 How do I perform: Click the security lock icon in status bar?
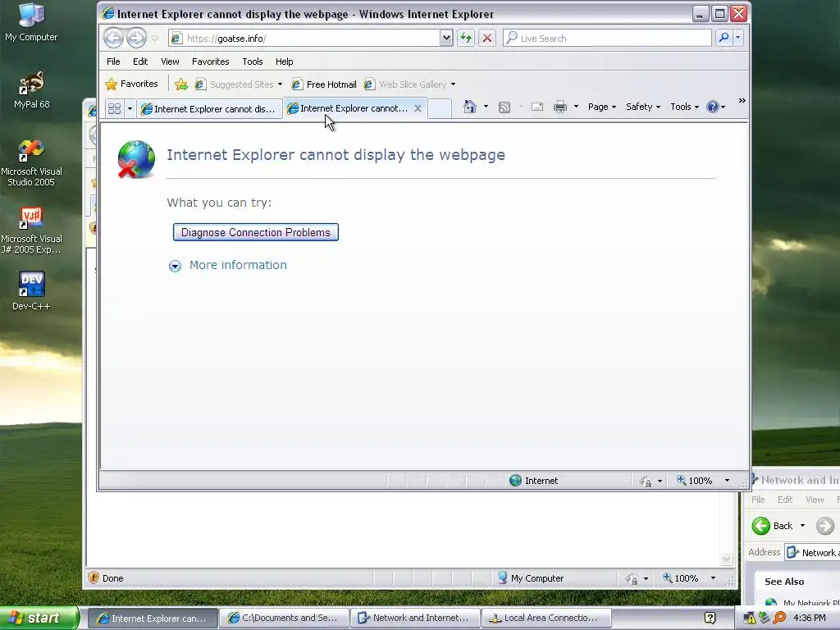pyautogui.click(x=645, y=481)
